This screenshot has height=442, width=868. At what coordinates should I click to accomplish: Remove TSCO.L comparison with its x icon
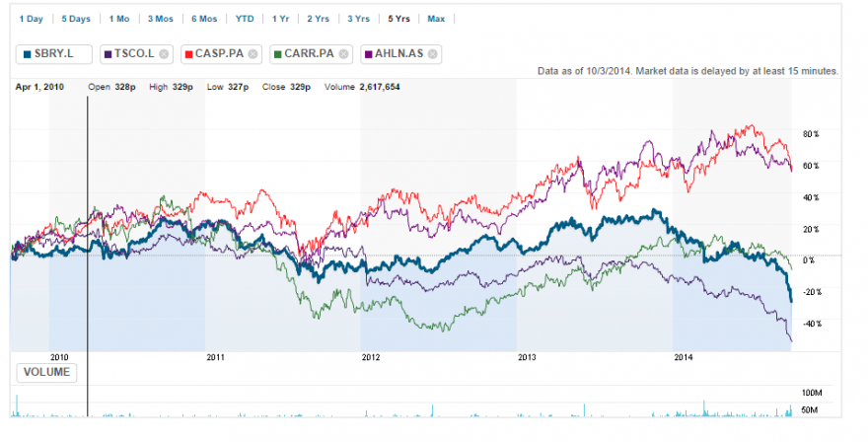(164, 54)
